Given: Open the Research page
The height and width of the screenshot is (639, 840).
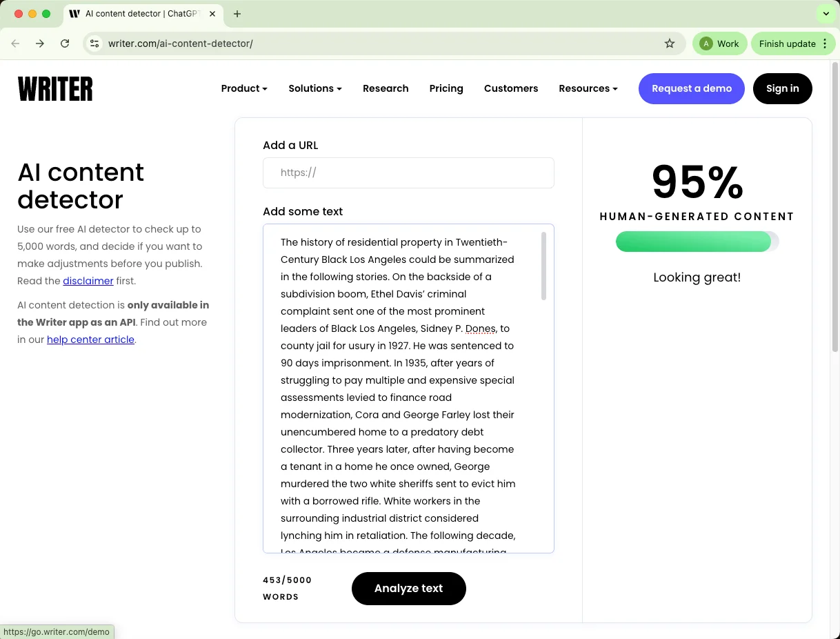Looking at the screenshot, I should [x=386, y=88].
